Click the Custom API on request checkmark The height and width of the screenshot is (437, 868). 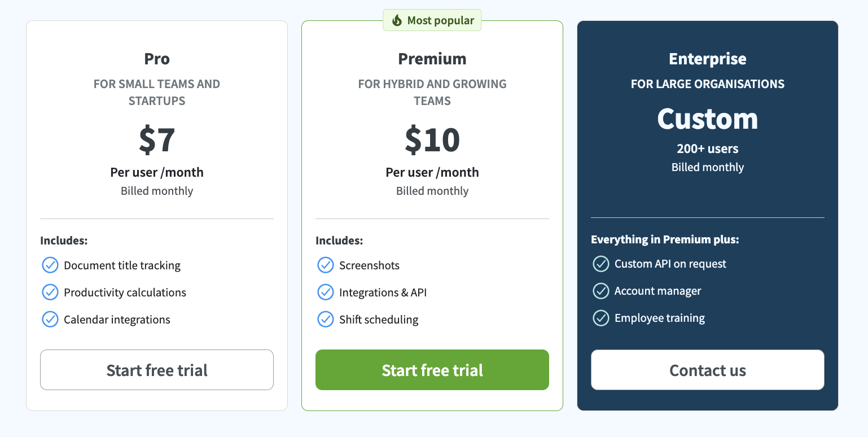point(600,264)
